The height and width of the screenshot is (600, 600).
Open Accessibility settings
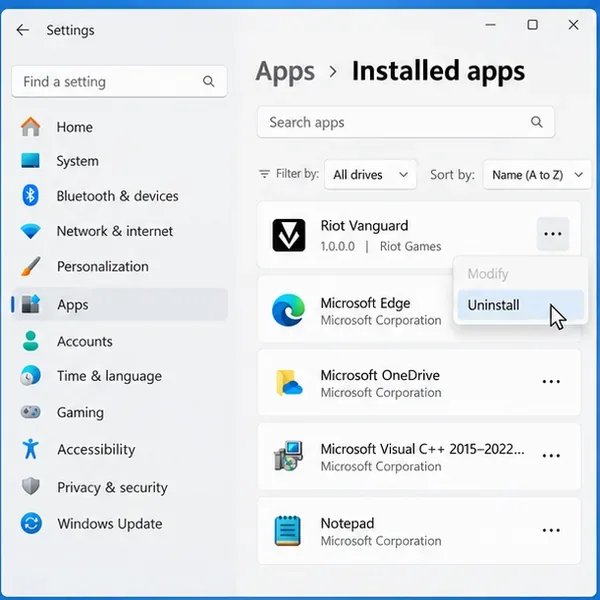click(120, 449)
